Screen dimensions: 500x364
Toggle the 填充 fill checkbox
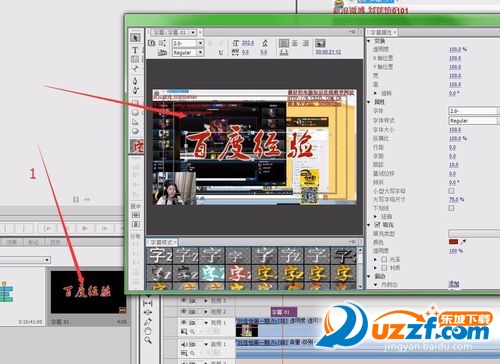(377, 225)
